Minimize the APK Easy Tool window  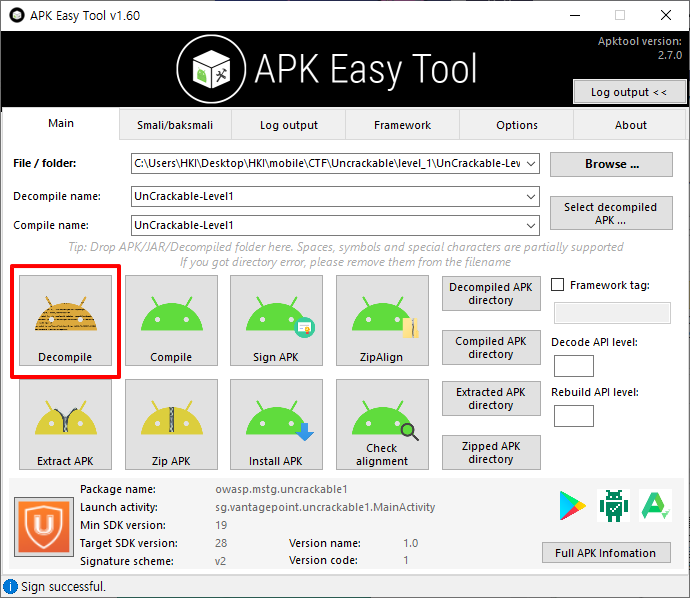pos(575,15)
